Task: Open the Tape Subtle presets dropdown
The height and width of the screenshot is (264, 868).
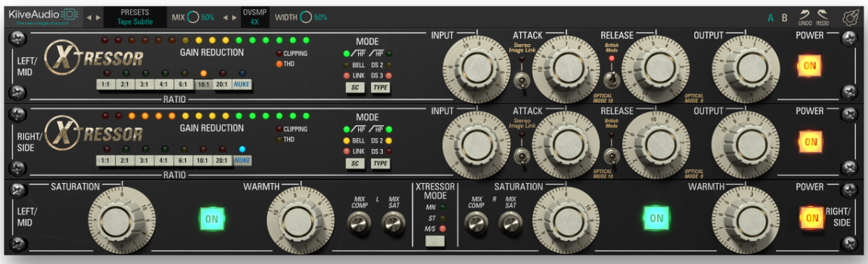Action: point(135,17)
